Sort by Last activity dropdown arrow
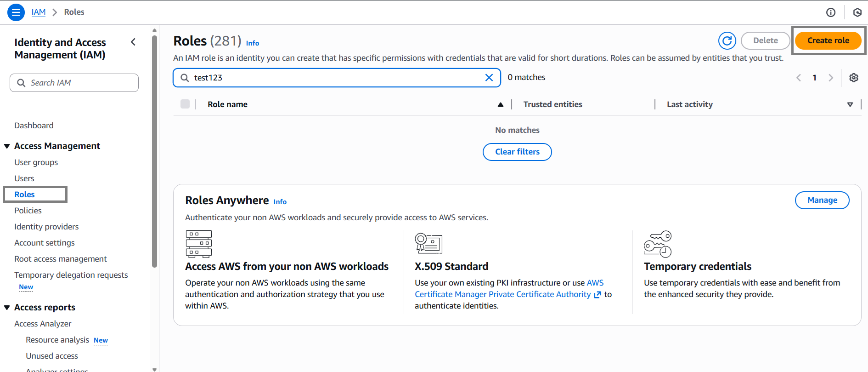 (x=850, y=105)
